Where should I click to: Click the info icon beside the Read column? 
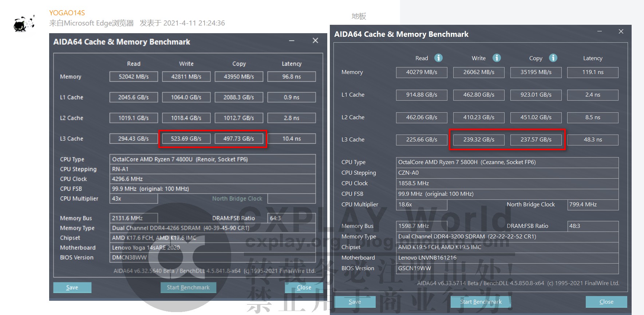pyautogui.click(x=439, y=58)
